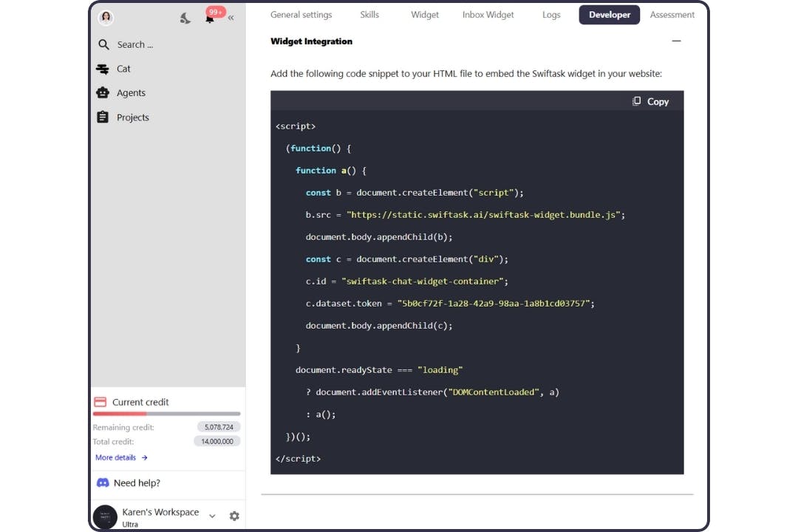
Task: Open More details about credits
Action: 117,457
